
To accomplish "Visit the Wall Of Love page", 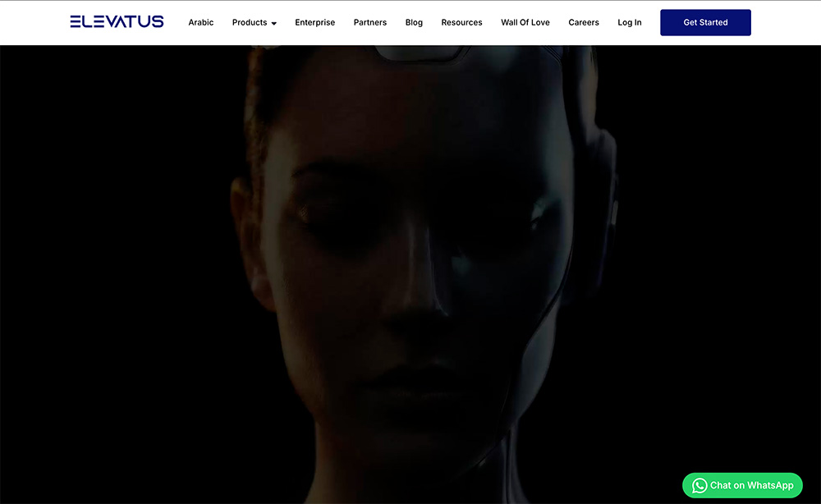I will point(525,22).
